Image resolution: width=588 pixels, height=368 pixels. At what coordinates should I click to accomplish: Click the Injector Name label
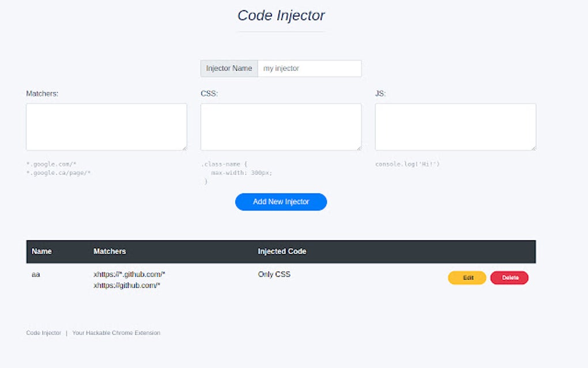(x=229, y=68)
